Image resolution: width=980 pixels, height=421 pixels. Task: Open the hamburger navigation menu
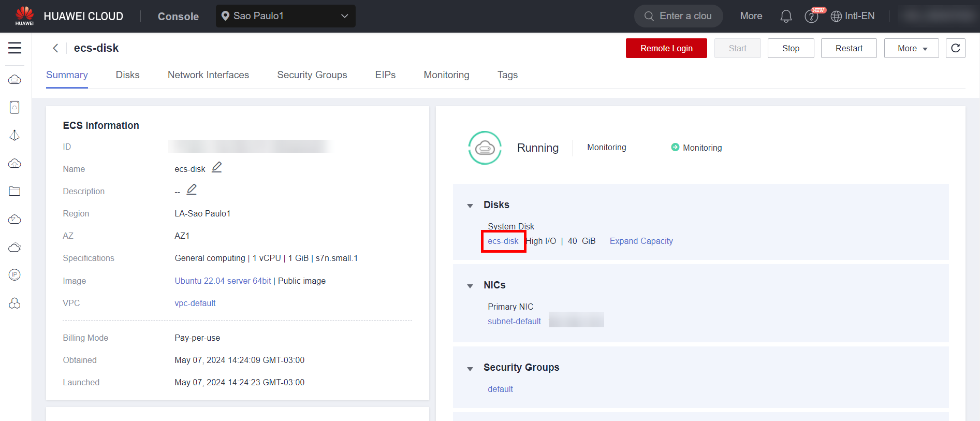click(14, 48)
